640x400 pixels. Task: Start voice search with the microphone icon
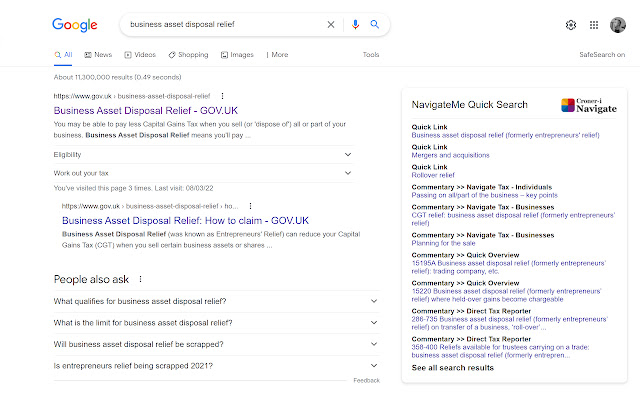pyautogui.click(x=355, y=24)
